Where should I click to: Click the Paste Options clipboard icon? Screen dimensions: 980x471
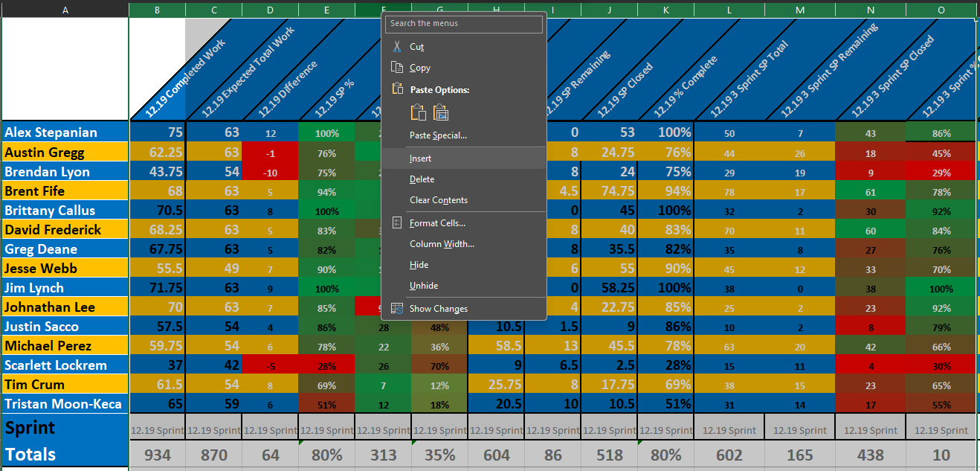(397, 89)
